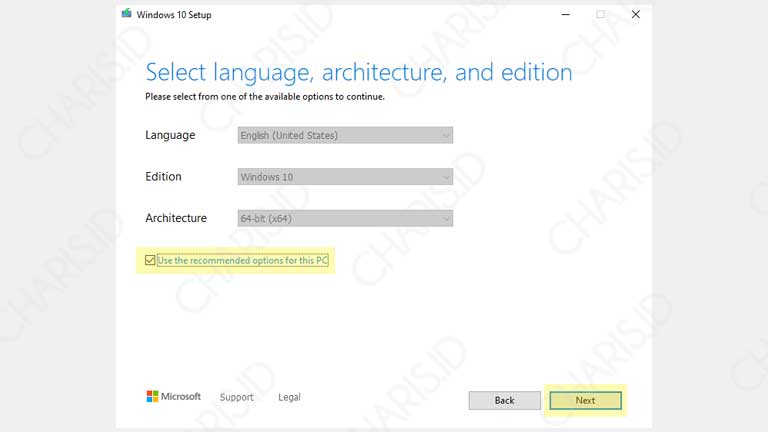The height and width of the screenshot is (432, 768).
Task: Click the 'Language' label
Action: 170,135
